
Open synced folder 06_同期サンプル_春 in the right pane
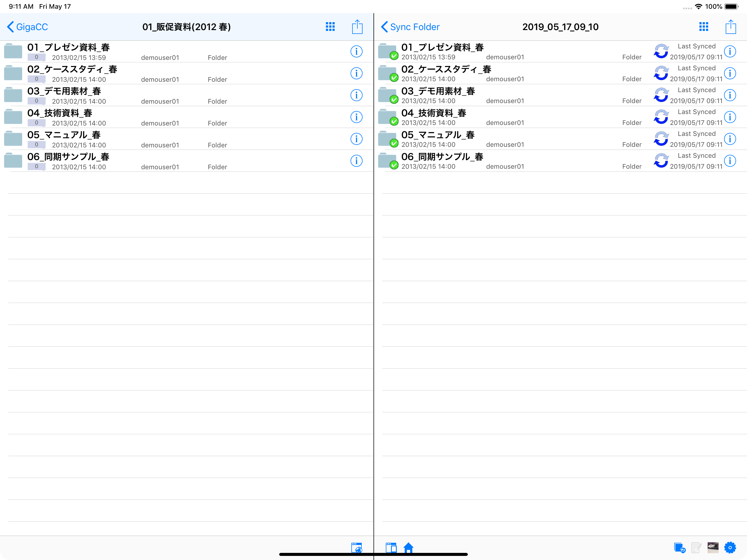click(x=561, y=161)
